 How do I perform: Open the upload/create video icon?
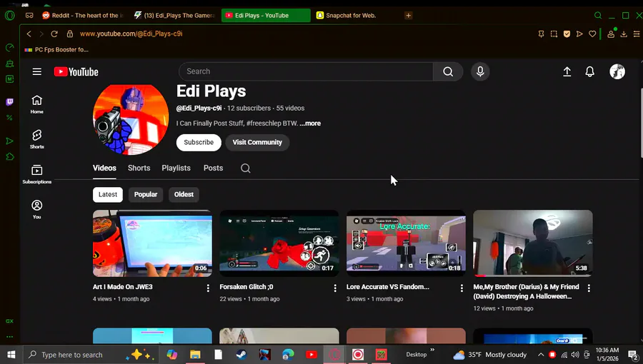pyautogui.click(x=567, y=72)
